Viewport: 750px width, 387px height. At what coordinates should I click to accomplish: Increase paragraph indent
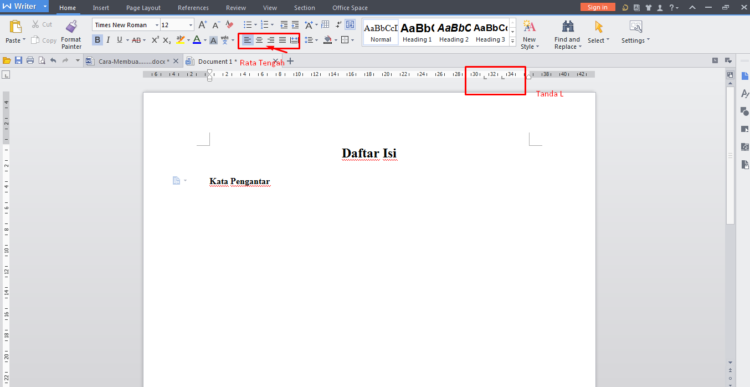[x=295, y=25]
